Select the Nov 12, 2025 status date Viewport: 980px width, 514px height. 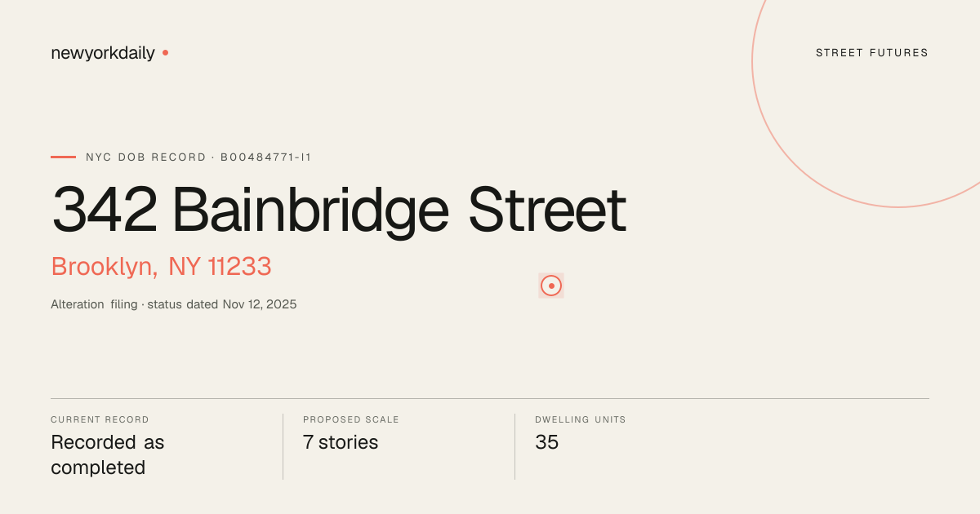[260, 304]
